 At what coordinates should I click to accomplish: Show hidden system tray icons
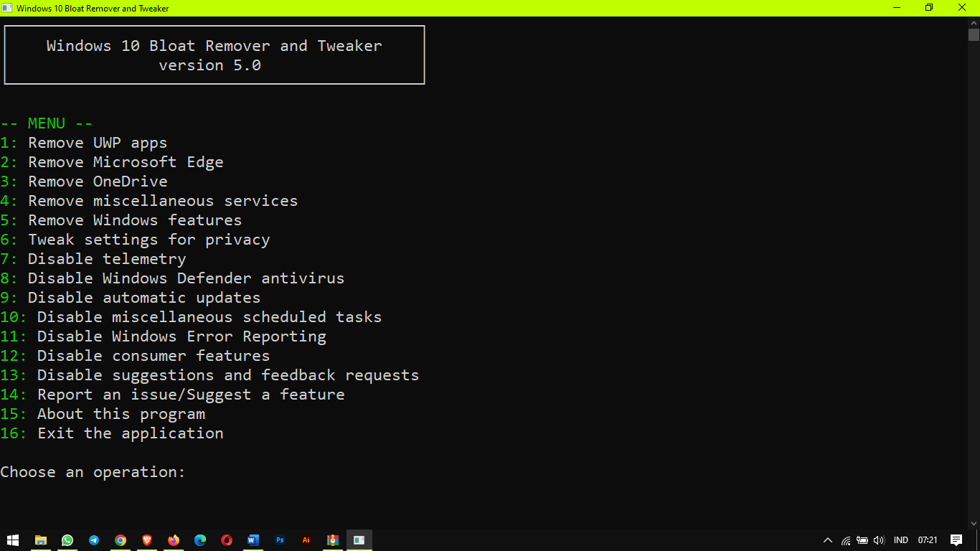828,540
